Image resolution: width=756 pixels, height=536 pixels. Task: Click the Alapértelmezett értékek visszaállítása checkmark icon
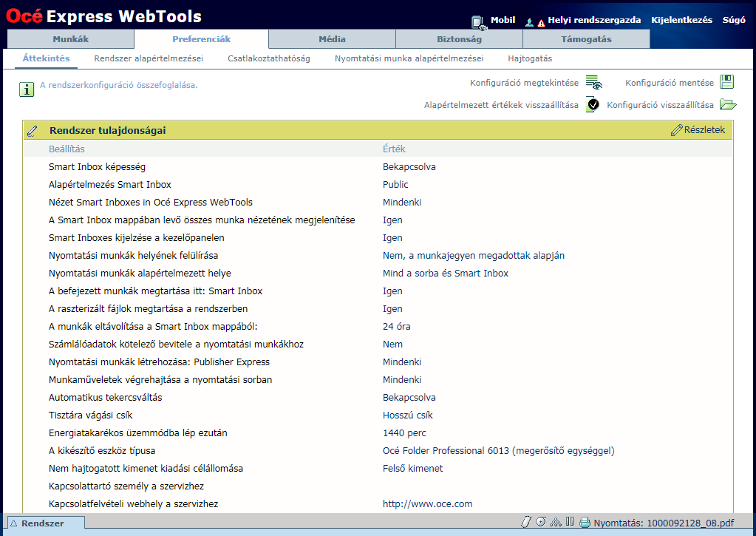click(x=593, y=104)
